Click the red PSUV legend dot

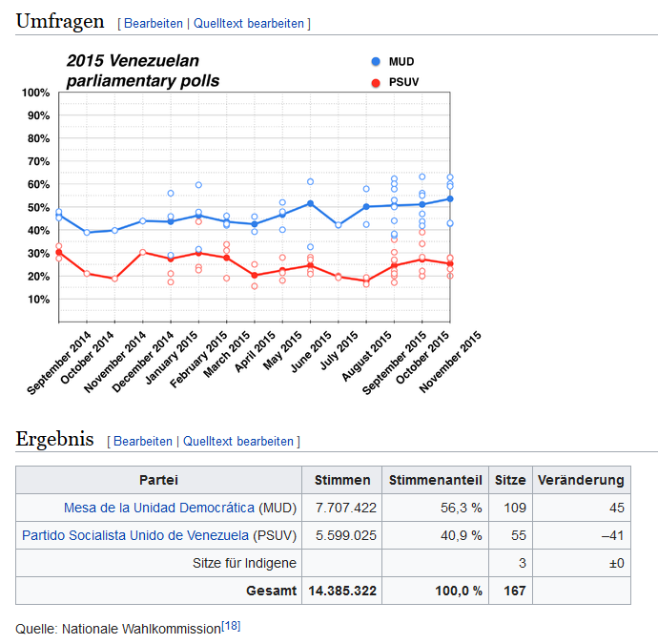(376, 83)
